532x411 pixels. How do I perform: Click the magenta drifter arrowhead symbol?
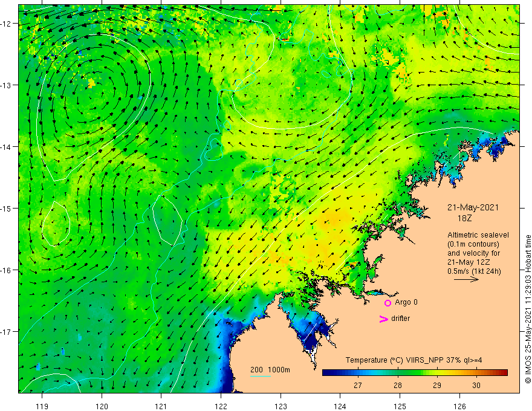point(384,319)
